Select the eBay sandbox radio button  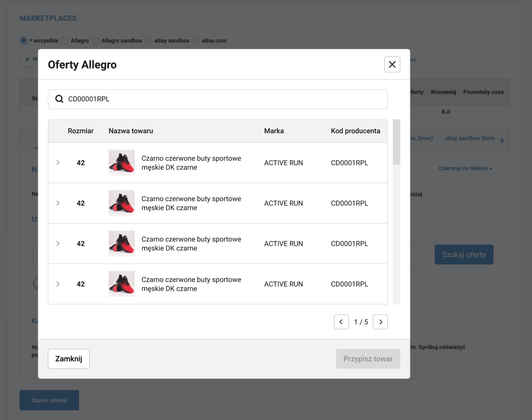[x=148, y=40]
